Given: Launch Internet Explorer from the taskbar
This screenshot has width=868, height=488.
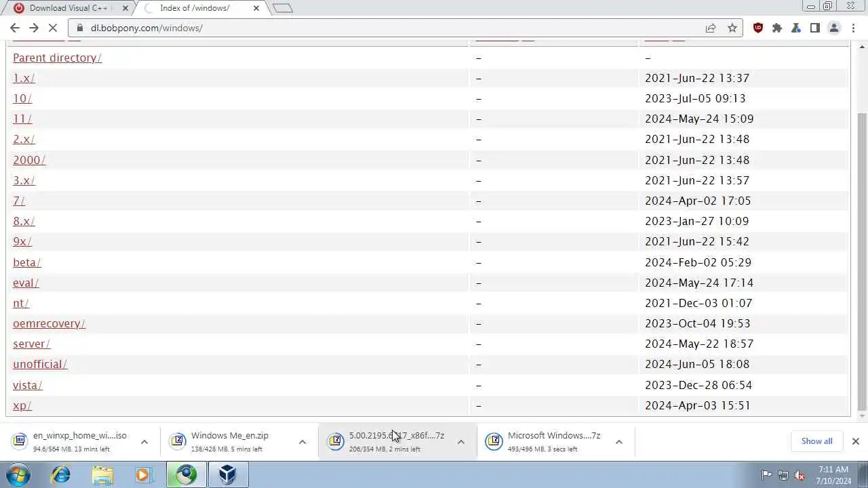Looking at the screenshot, I should [x=61, y=474].
